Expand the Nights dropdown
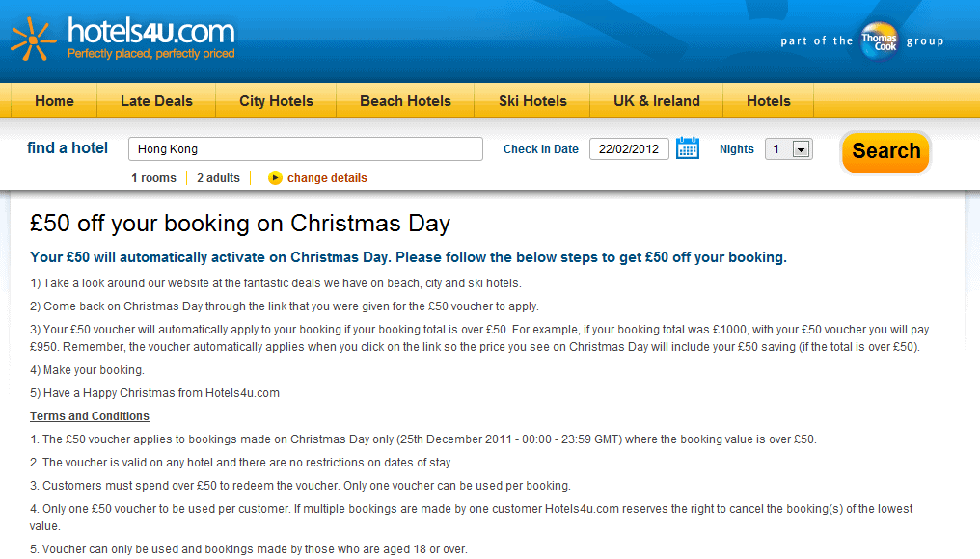 (800, 149)
